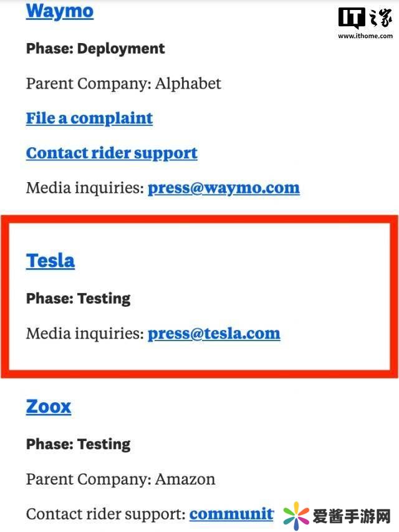
Task: Click Zoox's community rider support link
Action: (231, 515)
